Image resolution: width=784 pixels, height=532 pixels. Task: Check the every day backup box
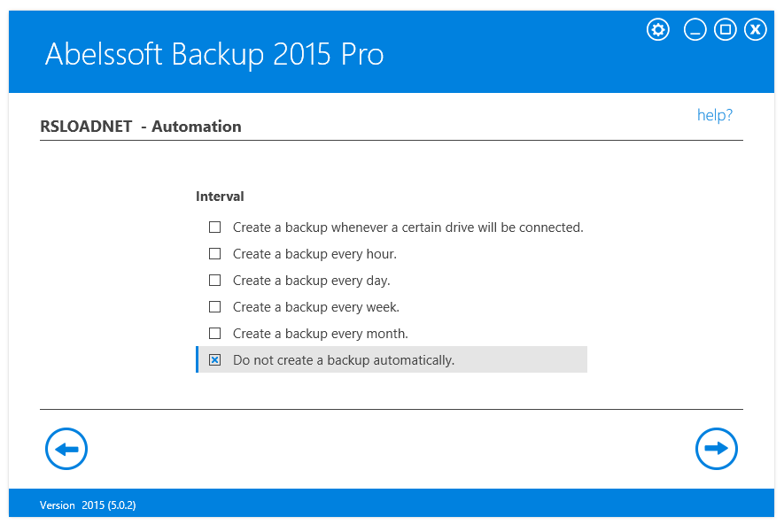pos(214,281)
